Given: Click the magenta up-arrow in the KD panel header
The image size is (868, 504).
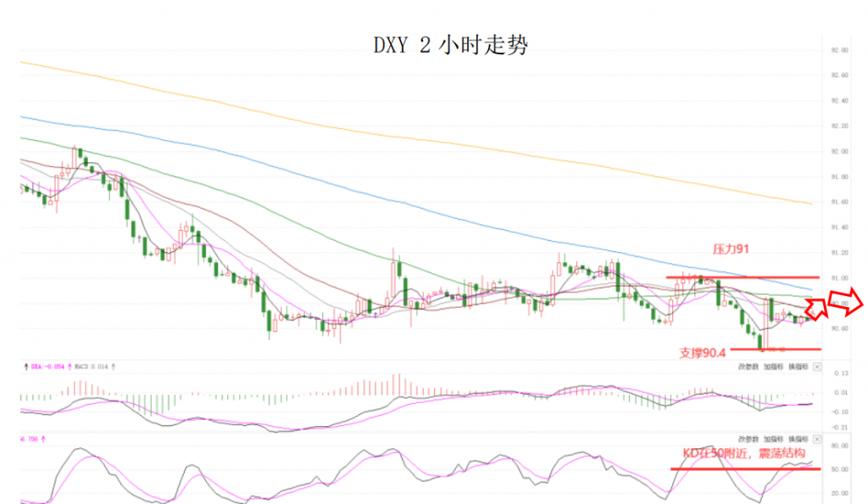Looking at the screenshot, I should (43, 440).
